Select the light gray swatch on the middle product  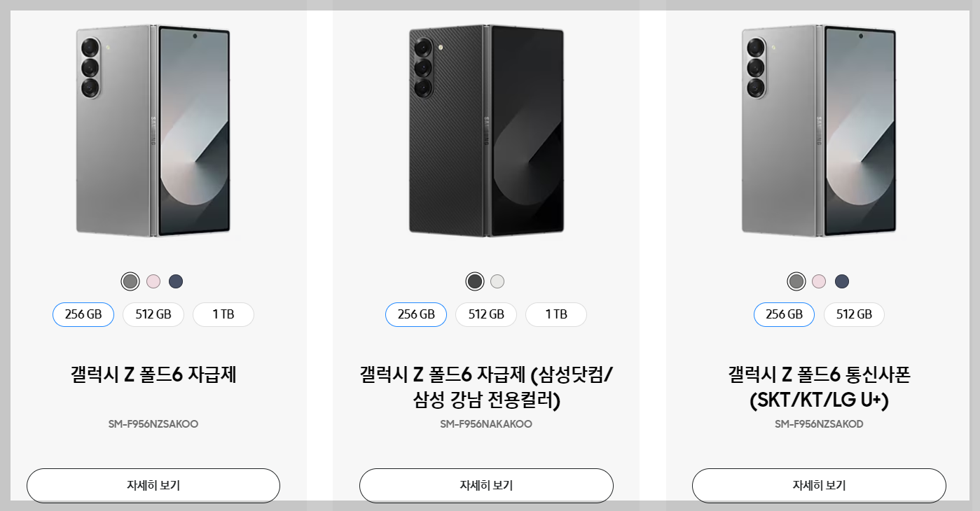click(497, 281)
